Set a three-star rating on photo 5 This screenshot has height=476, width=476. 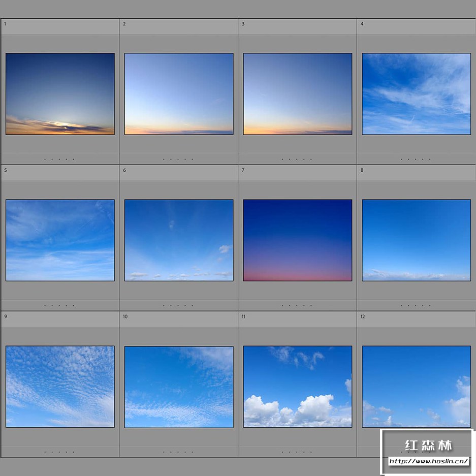click(x=59, y=306)
